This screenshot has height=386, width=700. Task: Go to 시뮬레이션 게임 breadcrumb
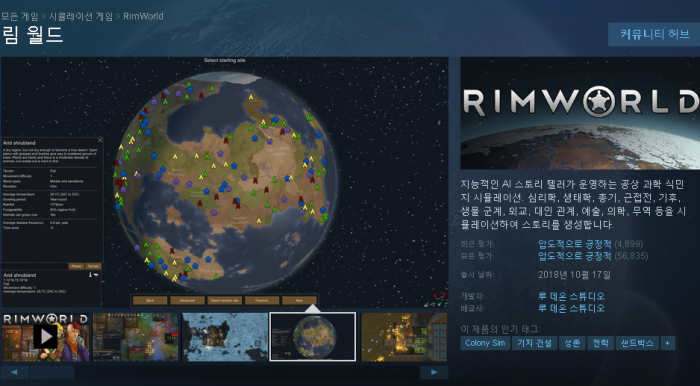tap(81, 17)
